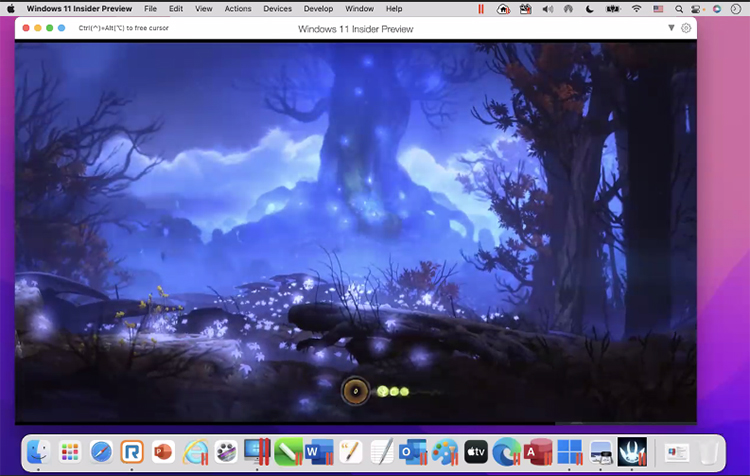Switch to the Ori game Dock icon
750x476 pixels.
632,452
